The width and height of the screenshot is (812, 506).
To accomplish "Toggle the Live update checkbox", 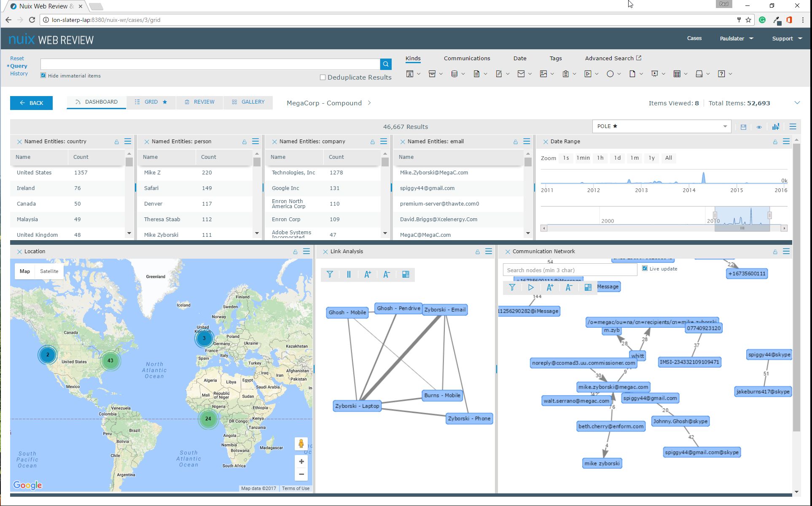I will click(x=645, y=268).
